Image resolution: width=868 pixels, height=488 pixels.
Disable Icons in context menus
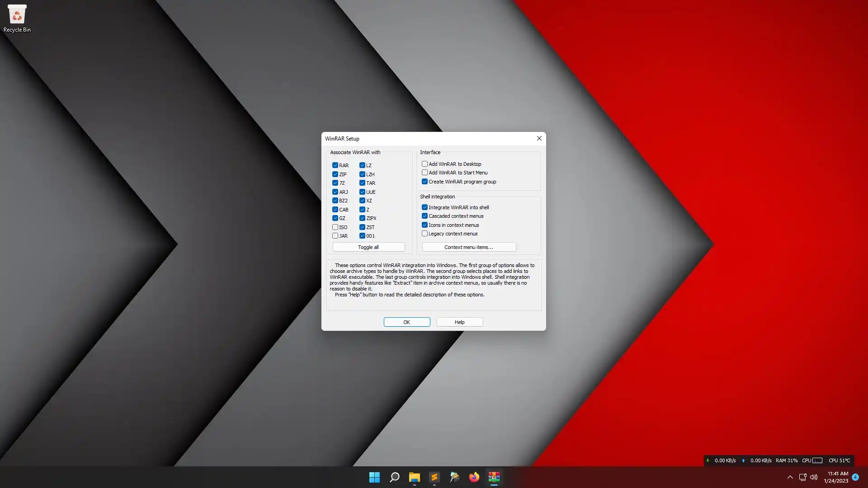tap(425, 225)
